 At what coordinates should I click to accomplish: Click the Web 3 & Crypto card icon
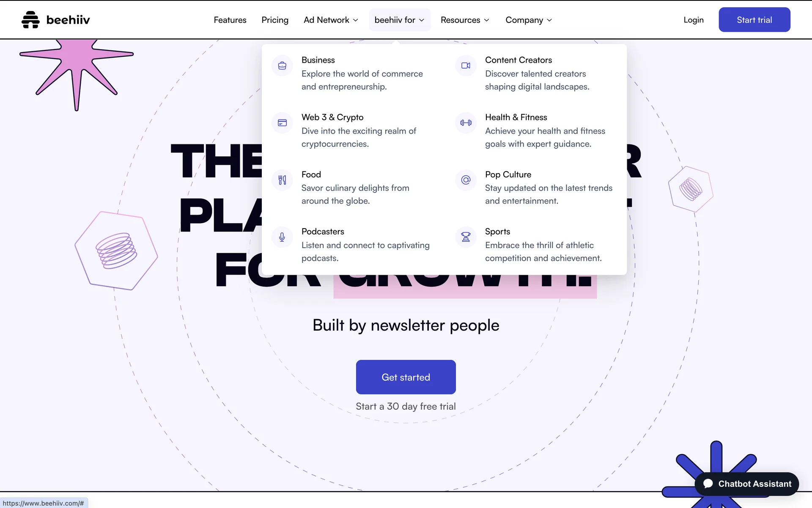[282, 123]
